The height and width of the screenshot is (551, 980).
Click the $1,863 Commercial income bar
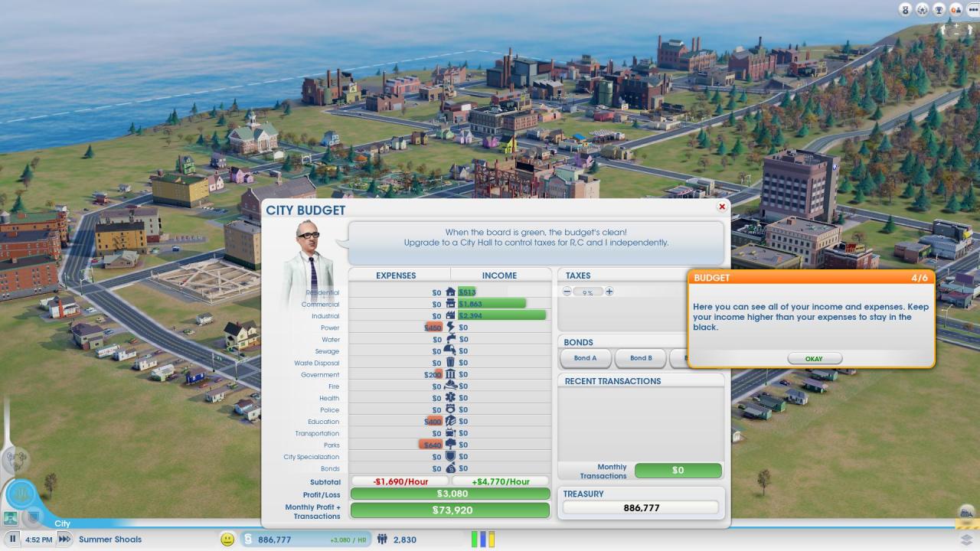click(x=492, y=304)
